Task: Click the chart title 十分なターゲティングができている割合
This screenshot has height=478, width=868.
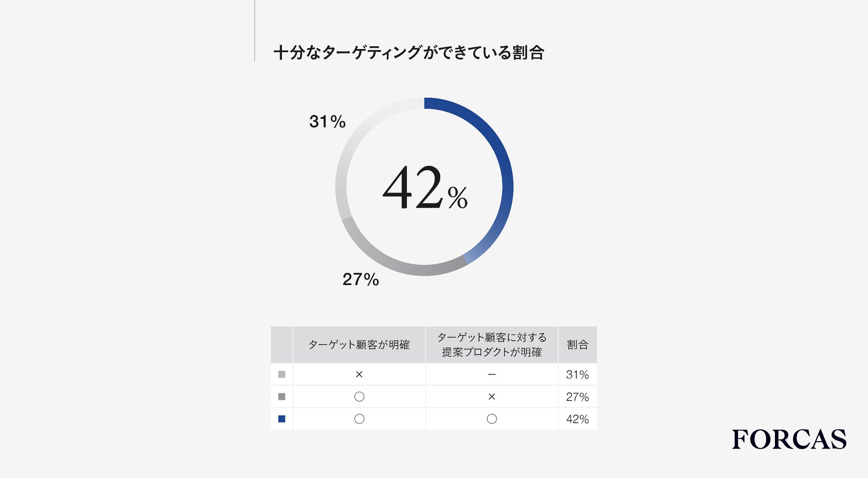Action: [409, 53]
